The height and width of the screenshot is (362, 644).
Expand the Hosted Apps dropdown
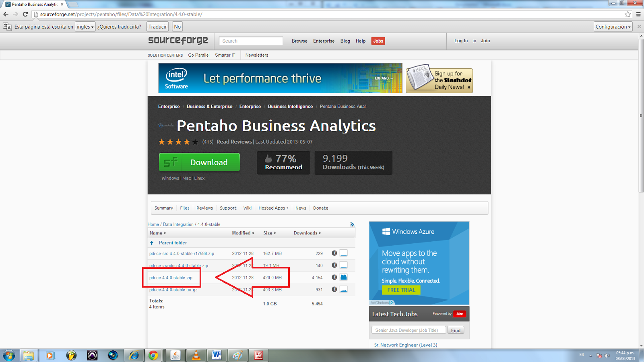coord(273,208)
